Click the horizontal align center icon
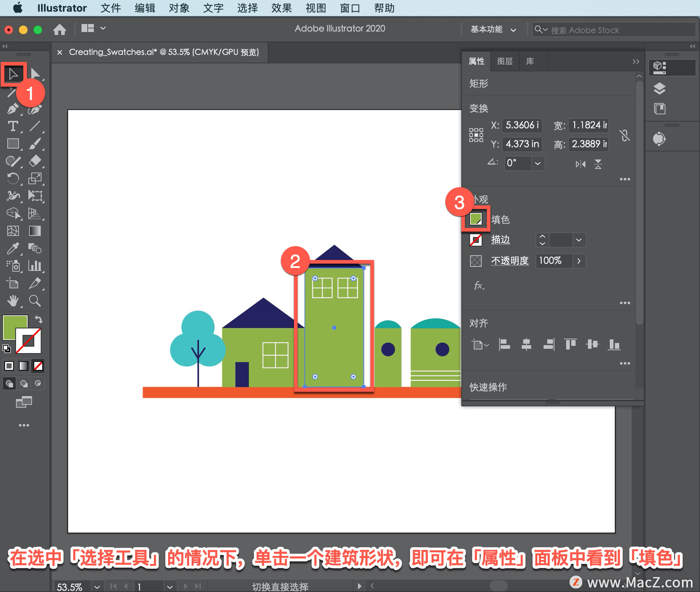The width and height of the screenshot is (700, 592). coord(526,344)
